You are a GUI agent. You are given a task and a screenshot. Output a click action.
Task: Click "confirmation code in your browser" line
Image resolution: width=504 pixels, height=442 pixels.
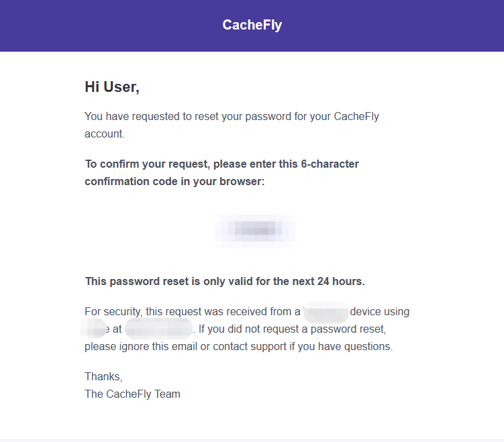coord(174,182)
